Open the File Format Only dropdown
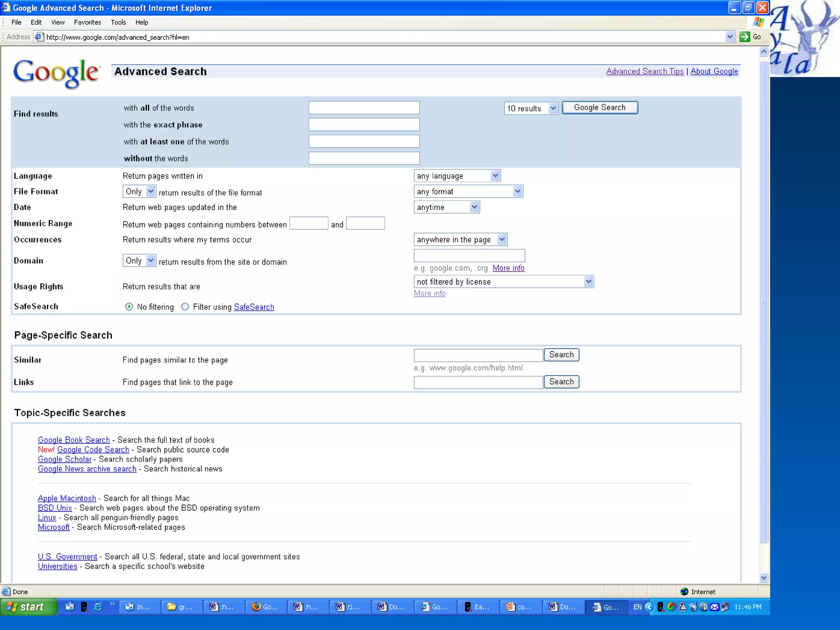This screenshot has height=630, width=840. point(139,192)
